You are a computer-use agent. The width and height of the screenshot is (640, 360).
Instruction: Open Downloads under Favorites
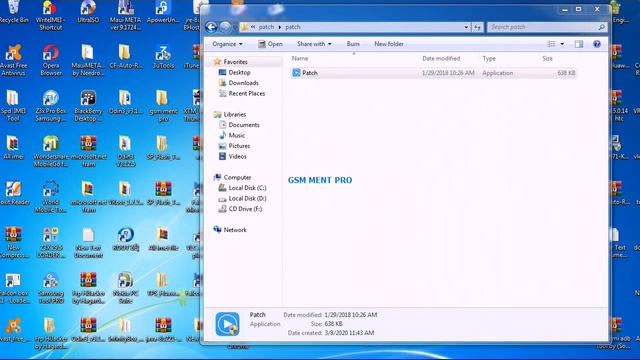click(243, 83)
